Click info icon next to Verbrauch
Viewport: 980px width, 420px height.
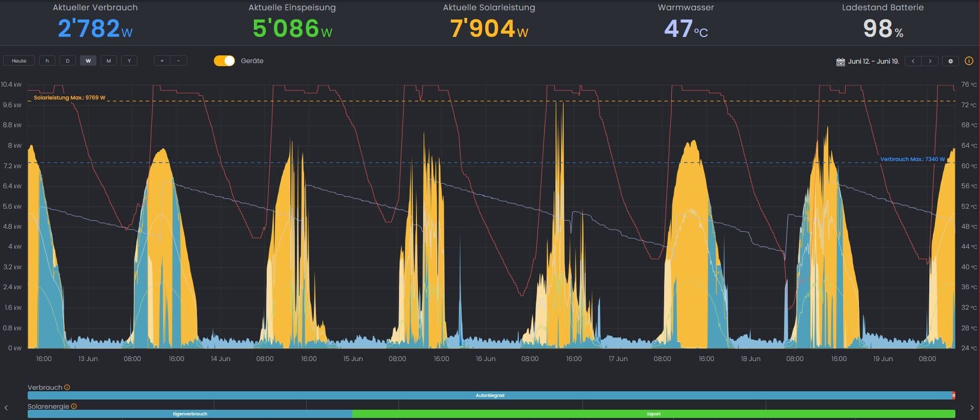(67, 387)
